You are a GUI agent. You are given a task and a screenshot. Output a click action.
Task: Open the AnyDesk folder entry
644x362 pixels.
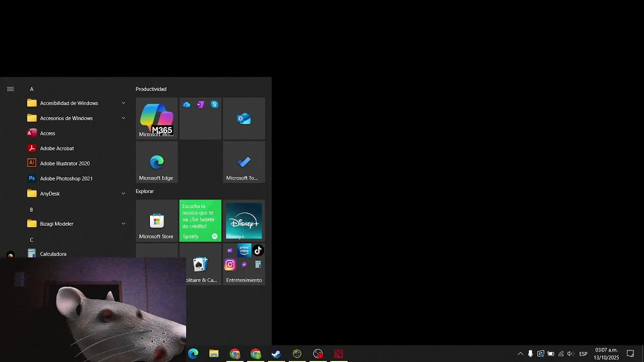(x=75, y=194)
